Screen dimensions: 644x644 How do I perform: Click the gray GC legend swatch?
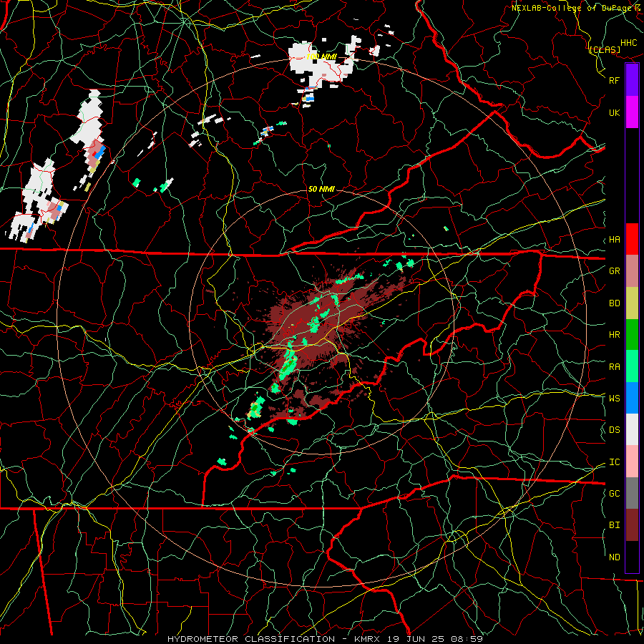point(632,493)
